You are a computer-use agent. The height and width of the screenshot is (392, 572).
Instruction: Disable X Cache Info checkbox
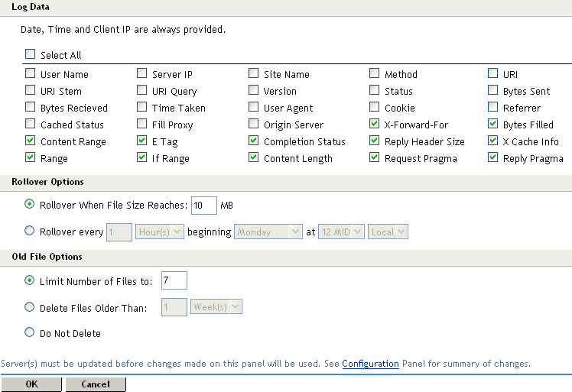click(x=492, y=141)
